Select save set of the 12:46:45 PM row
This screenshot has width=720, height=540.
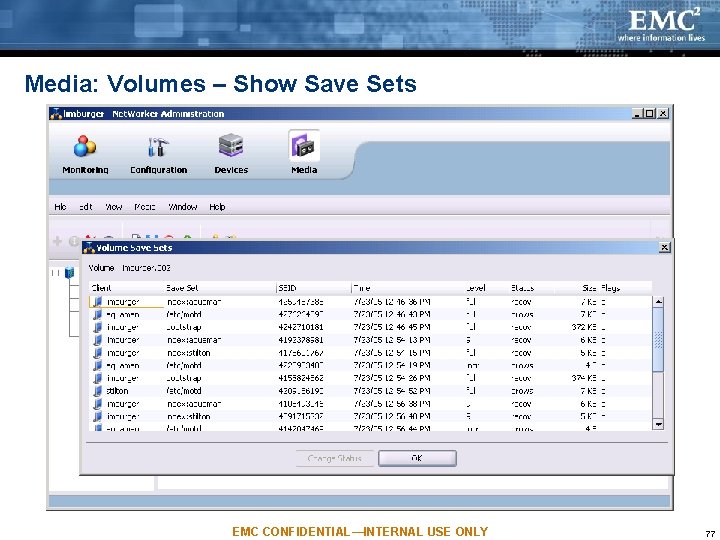tap(184, 327)
